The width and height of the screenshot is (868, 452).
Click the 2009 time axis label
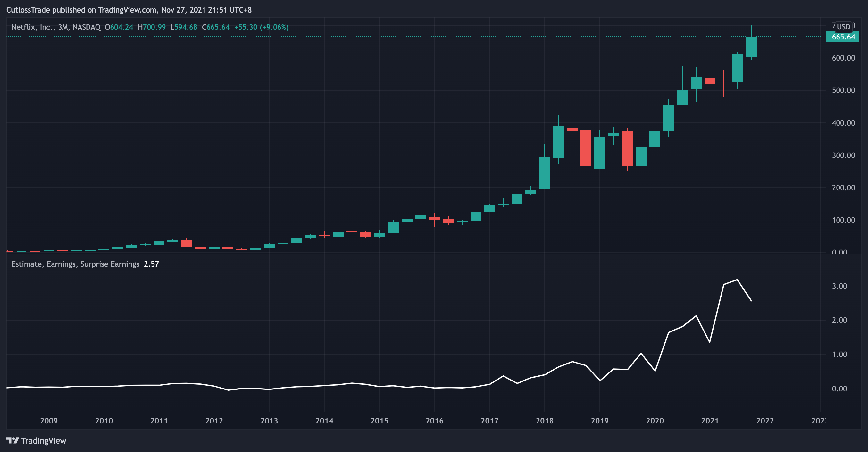(49, 421)
